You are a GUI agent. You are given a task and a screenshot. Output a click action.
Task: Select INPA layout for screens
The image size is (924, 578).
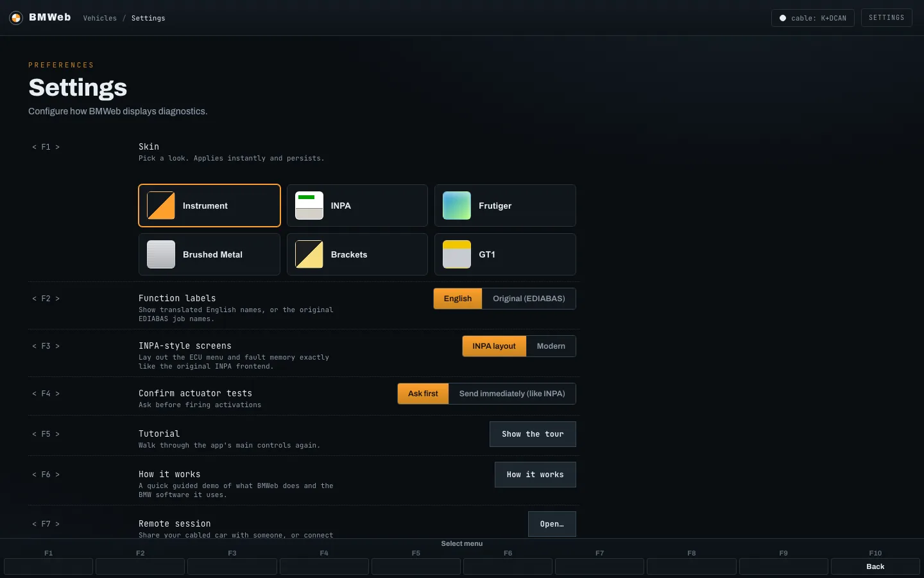point(494,346)
